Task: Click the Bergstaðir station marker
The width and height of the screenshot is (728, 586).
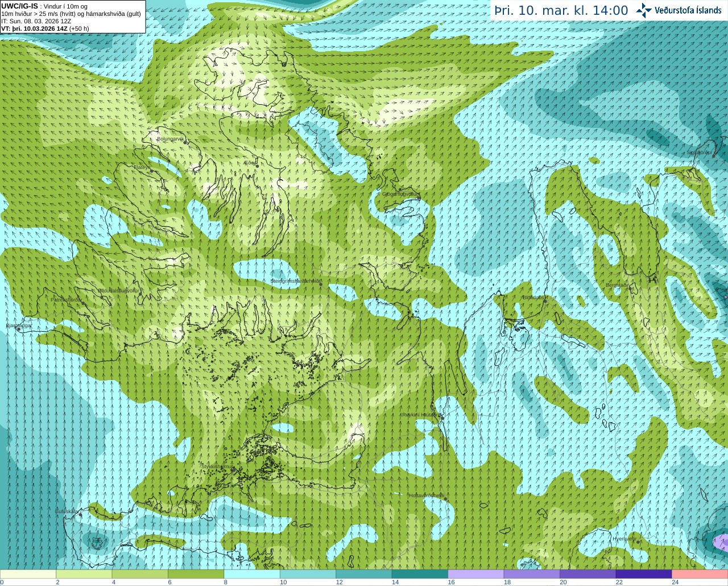Action: [x=630, y=288]
